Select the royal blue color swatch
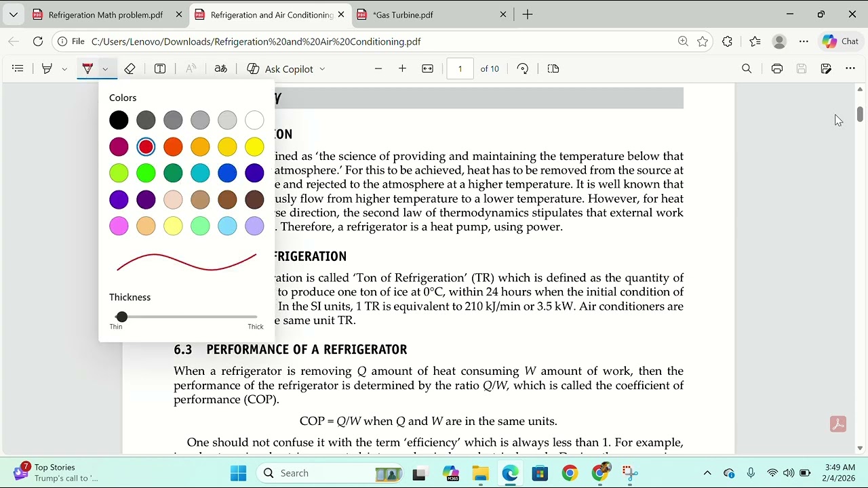868x488 pixels. coord(227,173)
